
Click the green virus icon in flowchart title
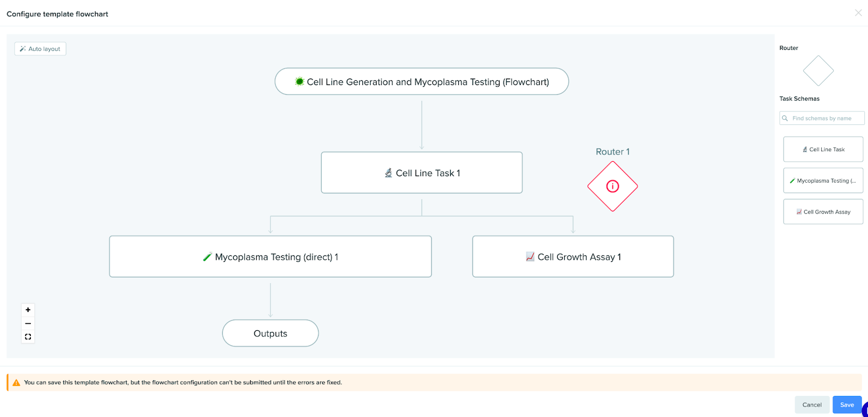[299, 81]
